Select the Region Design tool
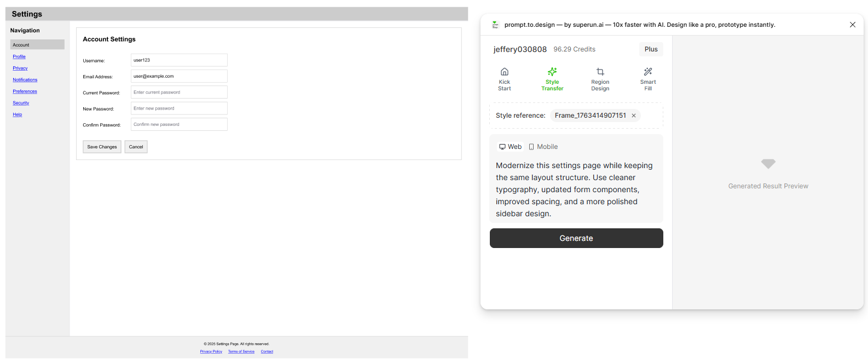Viewport: 868px width, 363px height. pos(600,79)
